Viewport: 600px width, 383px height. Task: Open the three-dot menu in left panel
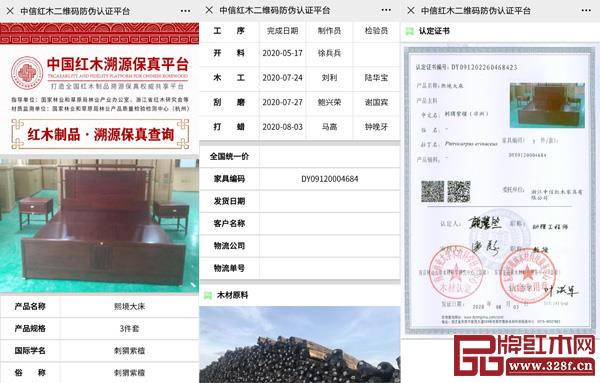point(185,11)
